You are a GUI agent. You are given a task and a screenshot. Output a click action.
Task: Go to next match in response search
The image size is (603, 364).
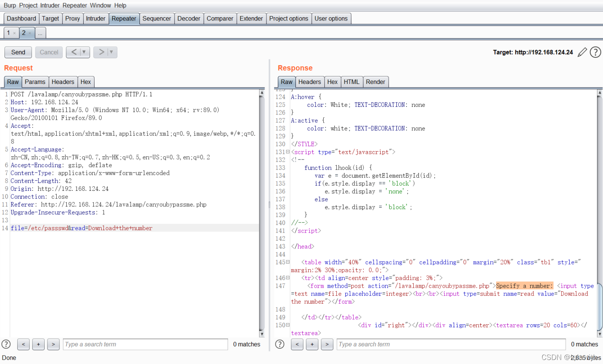pos(327,344)
